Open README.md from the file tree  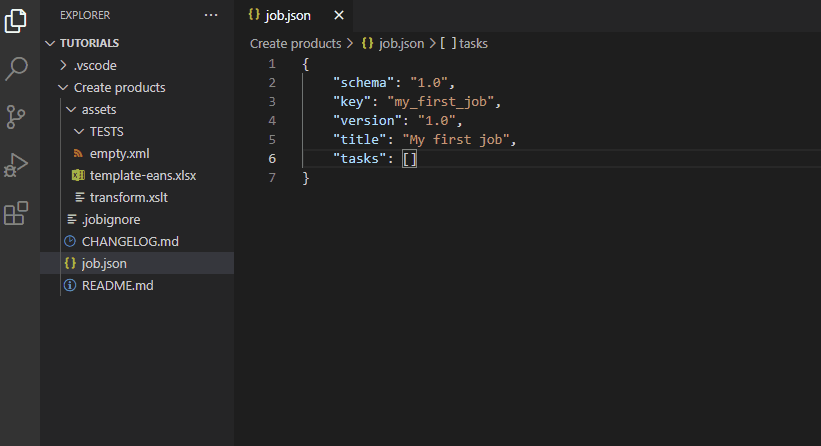117,285
